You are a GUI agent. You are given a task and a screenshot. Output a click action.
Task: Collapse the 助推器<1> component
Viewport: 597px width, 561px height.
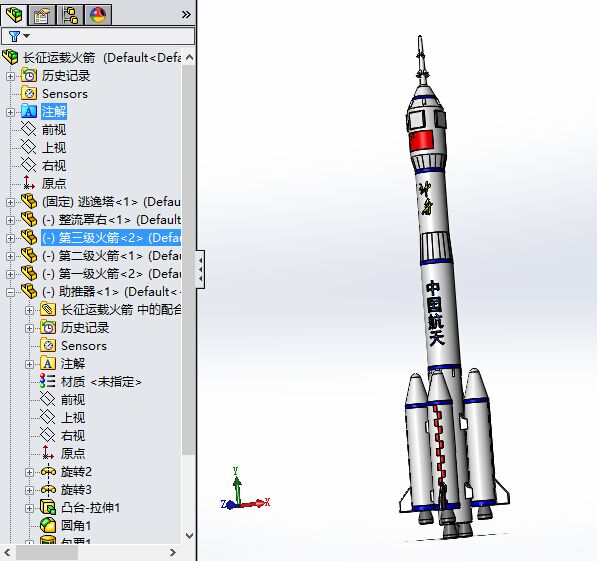click(x=10, y=292)
